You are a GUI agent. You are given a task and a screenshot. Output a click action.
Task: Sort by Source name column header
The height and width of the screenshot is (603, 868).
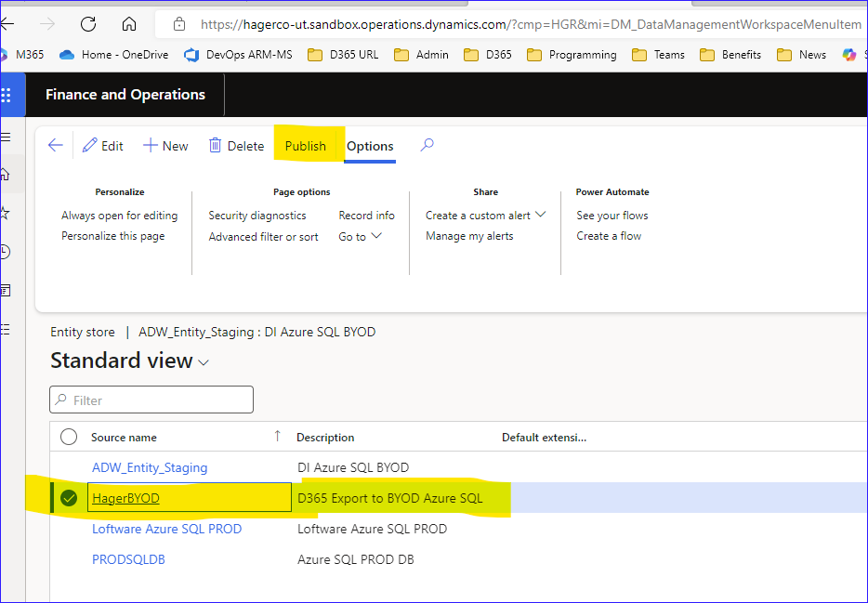pos(124,437)
